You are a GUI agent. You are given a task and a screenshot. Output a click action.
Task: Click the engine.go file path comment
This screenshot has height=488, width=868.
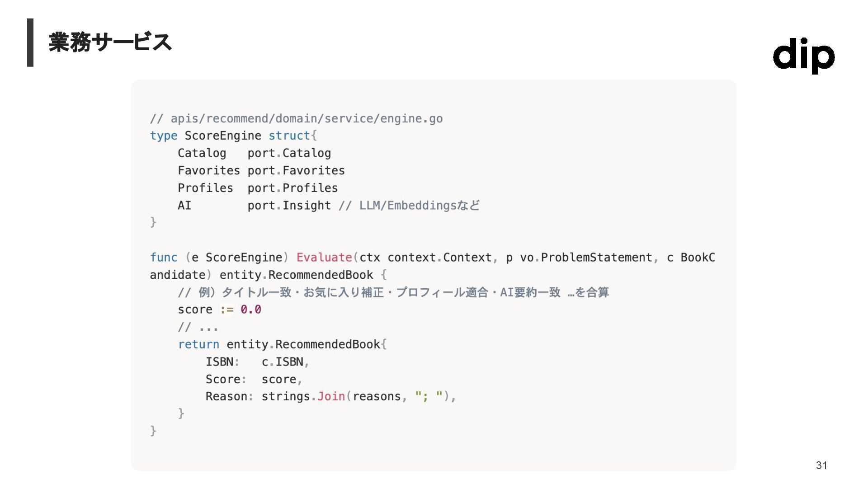point(296,119)
